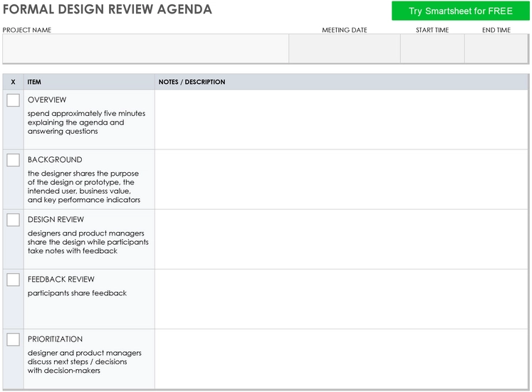Screen dimensions: 532x392
Task: Select the FEEDBACK REVIEW notes cell
Action: pyautogui.click(x=341, y=300)
